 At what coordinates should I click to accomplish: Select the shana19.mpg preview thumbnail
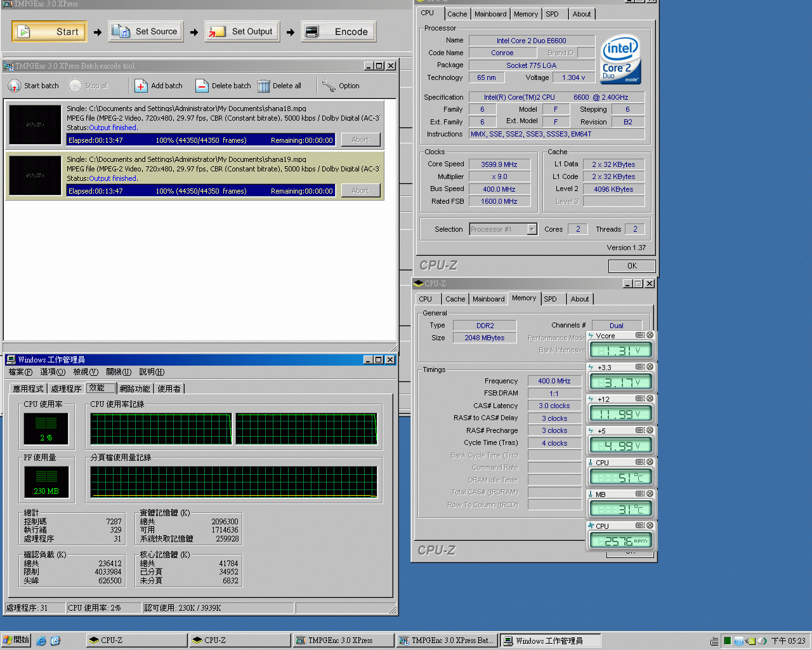tap(35, 175)
